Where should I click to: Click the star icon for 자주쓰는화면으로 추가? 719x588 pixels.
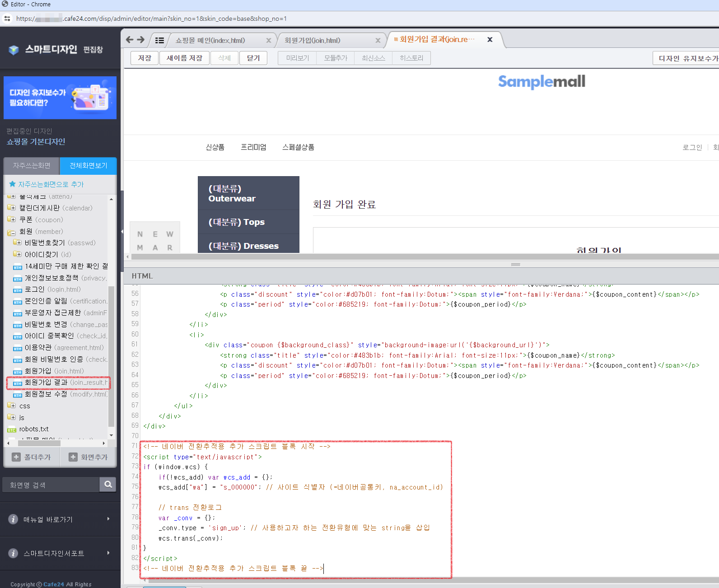(x=13, y=184)
